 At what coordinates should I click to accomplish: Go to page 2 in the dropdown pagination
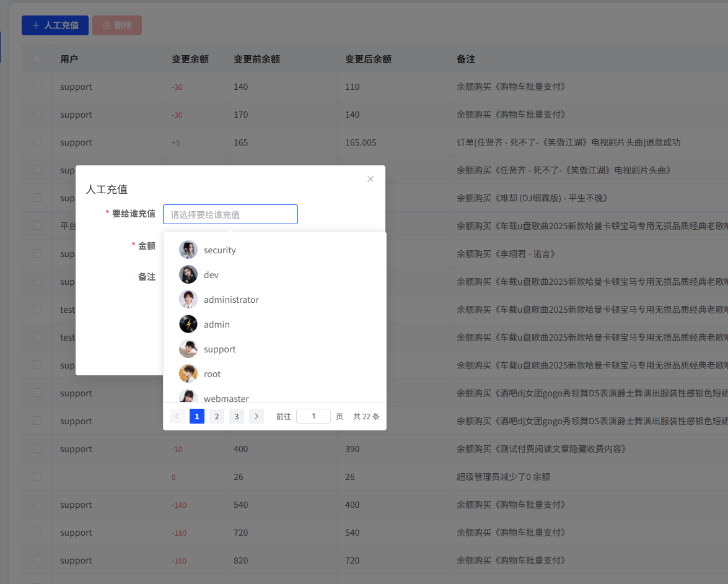[216, 416]
